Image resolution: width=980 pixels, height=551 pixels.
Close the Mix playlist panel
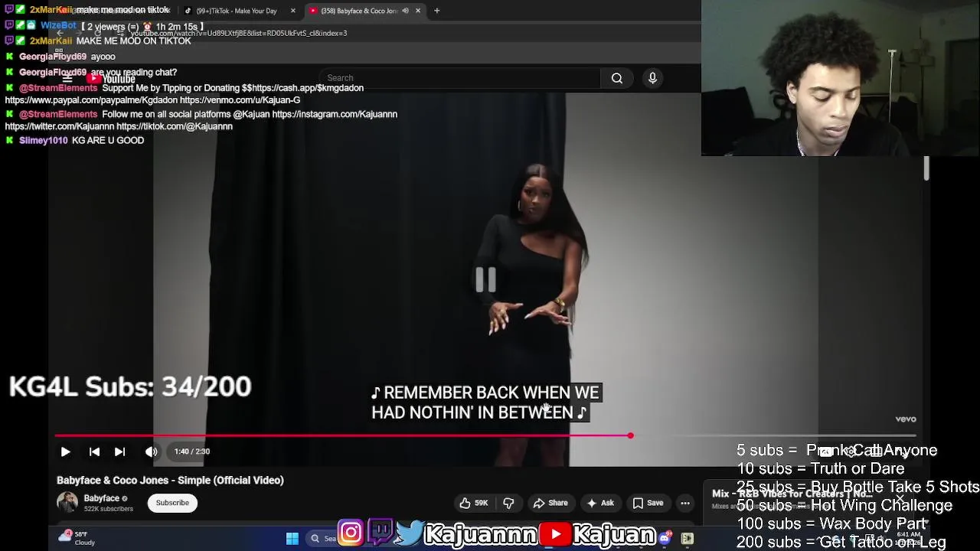click(x=900, y=499)
